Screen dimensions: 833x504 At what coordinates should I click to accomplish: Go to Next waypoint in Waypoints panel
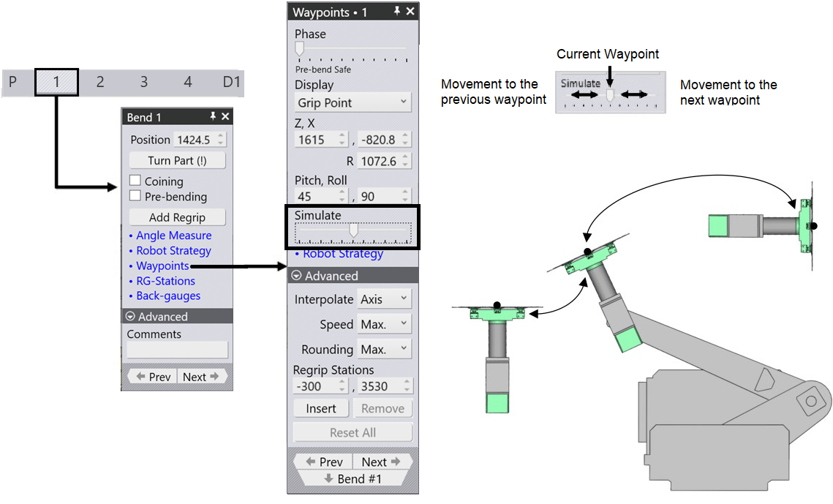[381, 462]
